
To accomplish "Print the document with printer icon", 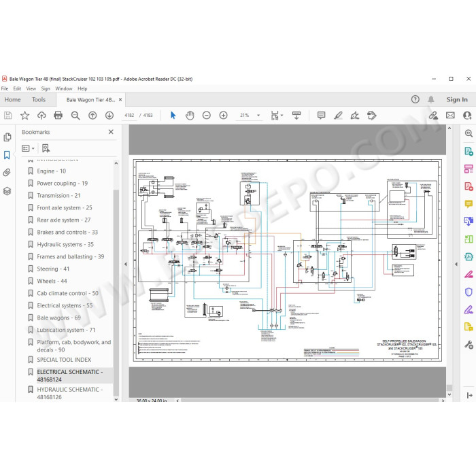I will (58, 116).
